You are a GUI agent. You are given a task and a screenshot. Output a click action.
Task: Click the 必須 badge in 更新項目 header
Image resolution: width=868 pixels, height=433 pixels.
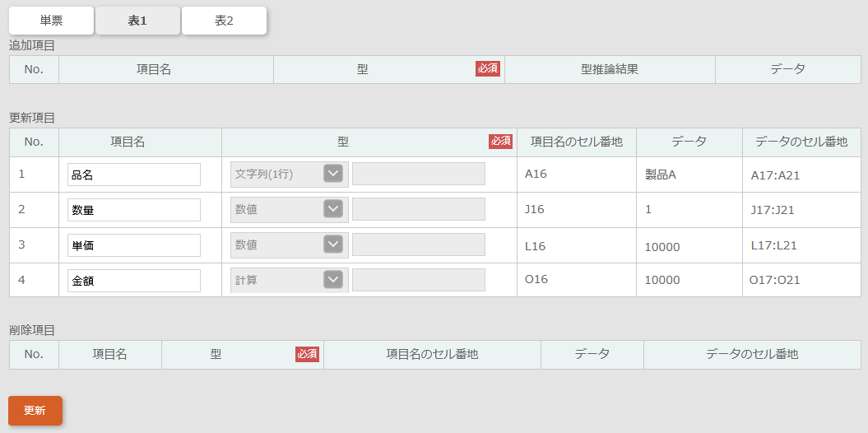[x=501, y=142]
